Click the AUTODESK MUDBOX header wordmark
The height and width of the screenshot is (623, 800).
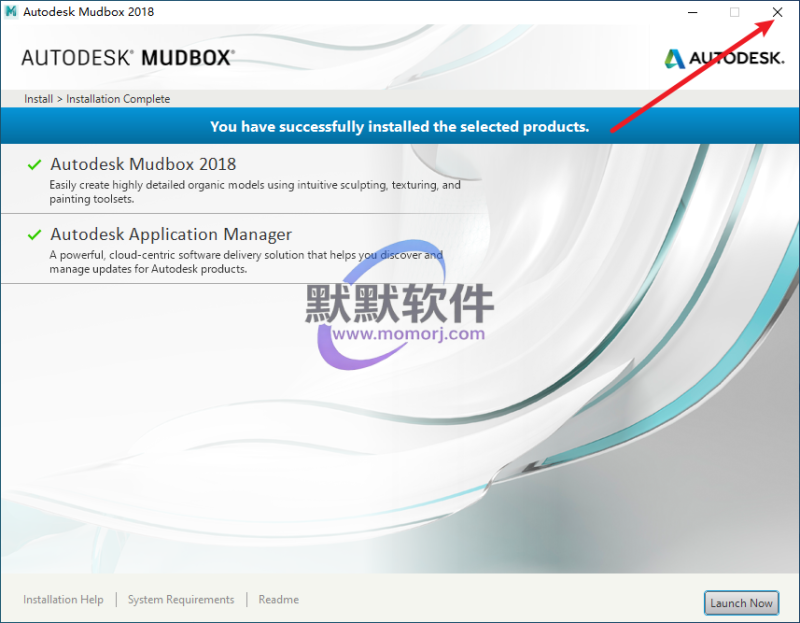click(128, 58)
